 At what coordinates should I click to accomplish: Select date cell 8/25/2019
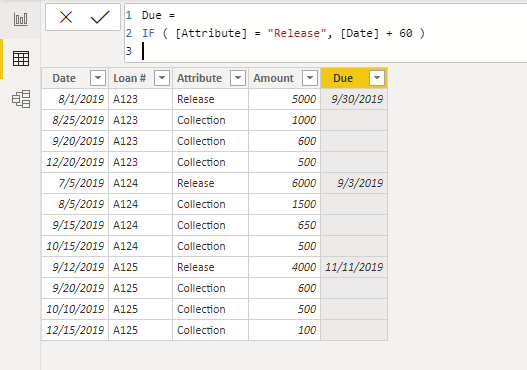point(75,120)
